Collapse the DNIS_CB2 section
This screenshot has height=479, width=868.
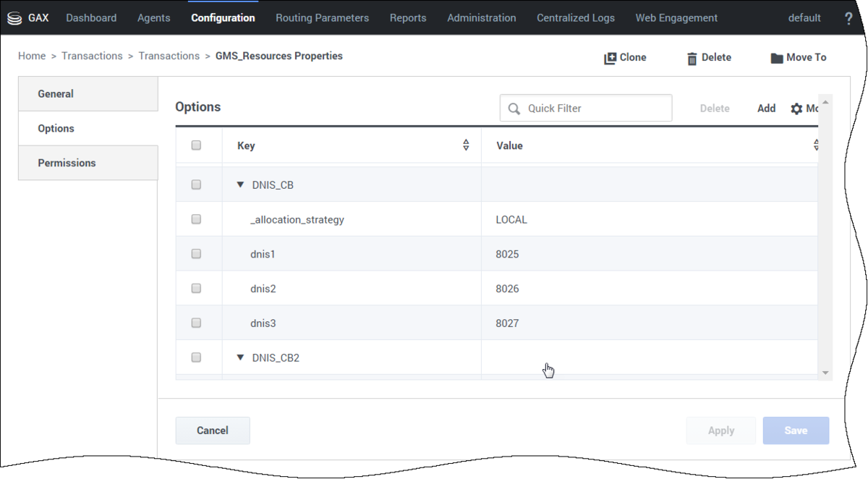coord(241,357)
